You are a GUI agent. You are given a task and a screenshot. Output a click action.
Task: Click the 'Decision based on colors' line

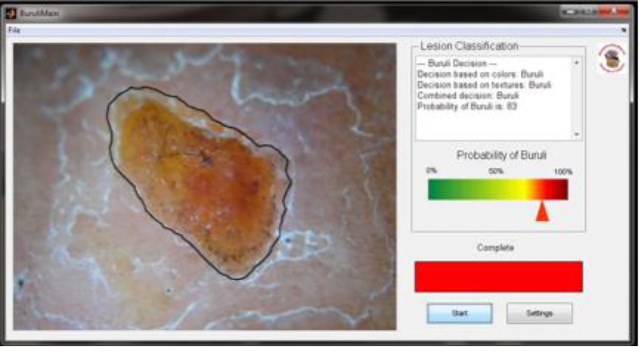[480, 74]
